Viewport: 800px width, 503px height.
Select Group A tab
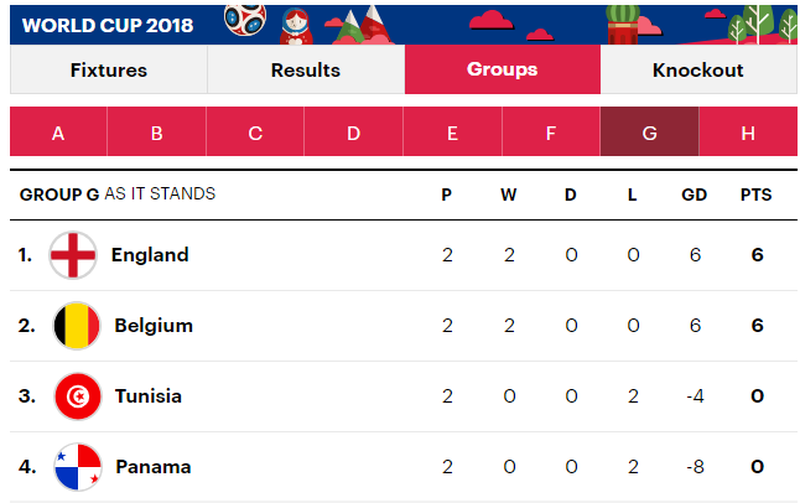(58, 132)
